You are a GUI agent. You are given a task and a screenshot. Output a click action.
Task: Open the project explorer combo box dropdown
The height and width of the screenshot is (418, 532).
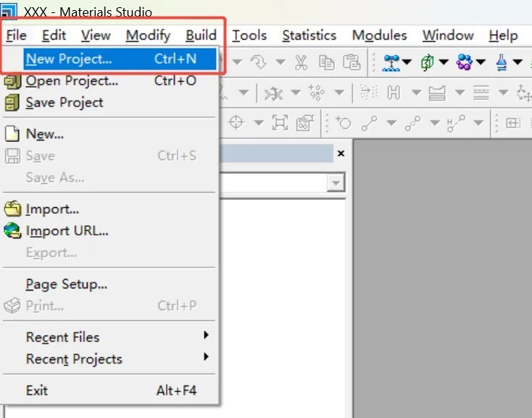(335, 184)
